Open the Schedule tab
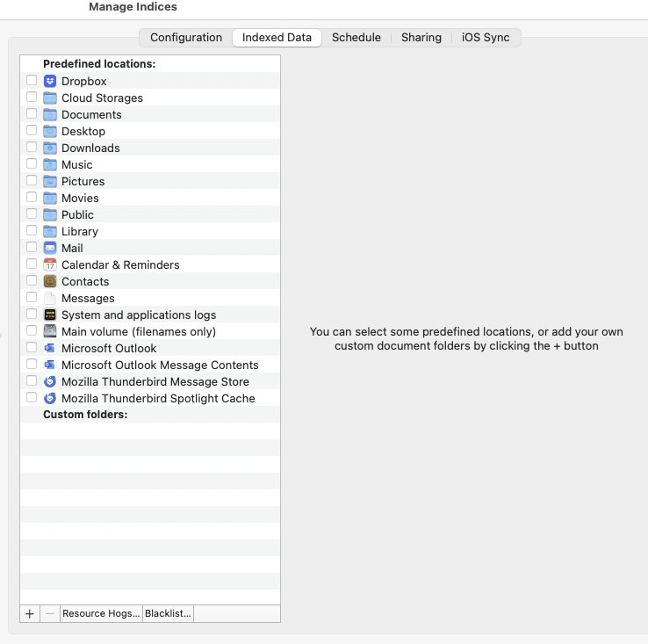Viewport: 648px width, 644px height. (x=356, y=38)
